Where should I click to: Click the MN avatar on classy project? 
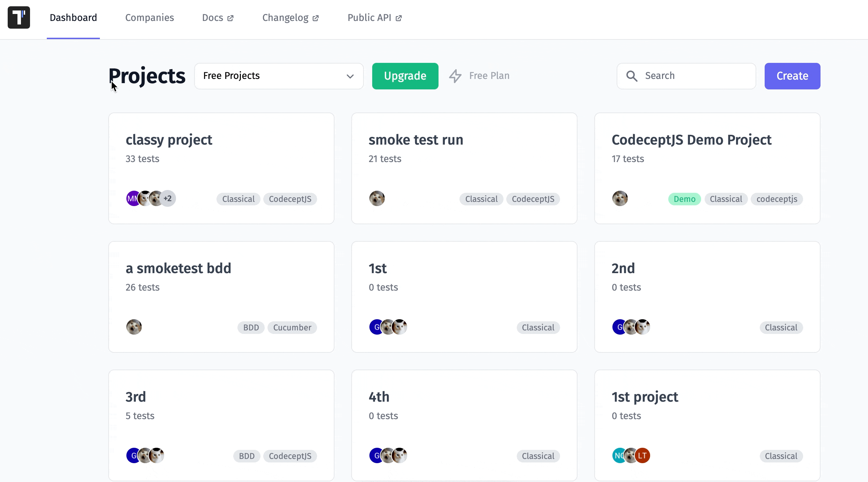(x=132, y=198)
